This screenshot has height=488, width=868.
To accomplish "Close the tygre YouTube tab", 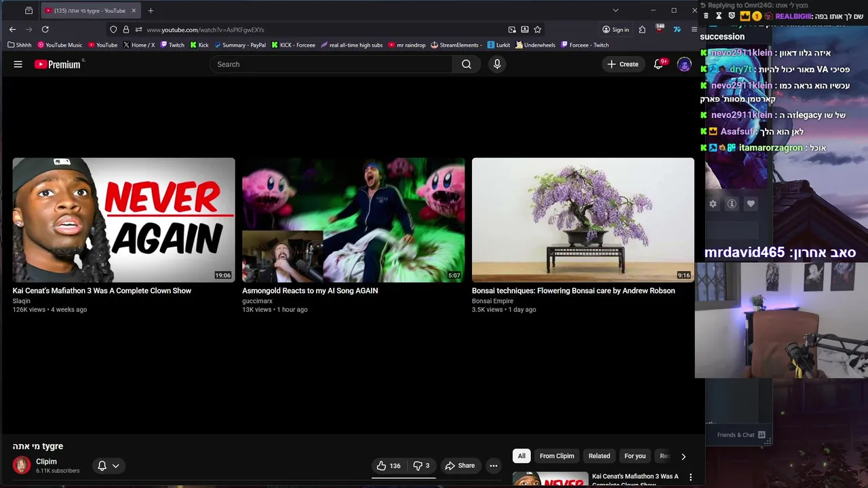I will point(134,11).
